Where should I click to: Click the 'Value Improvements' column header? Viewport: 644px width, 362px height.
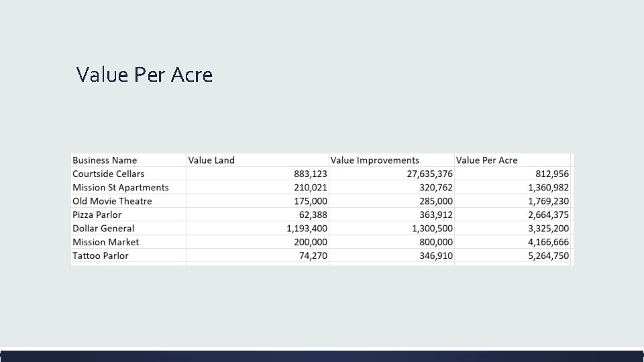(374, 160)
